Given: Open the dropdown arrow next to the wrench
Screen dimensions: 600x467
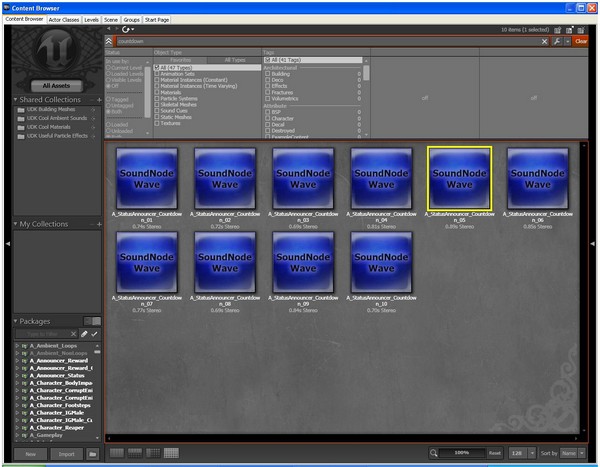Looking at the screenshot, I should pyautogui.click(x=567, y=41).
